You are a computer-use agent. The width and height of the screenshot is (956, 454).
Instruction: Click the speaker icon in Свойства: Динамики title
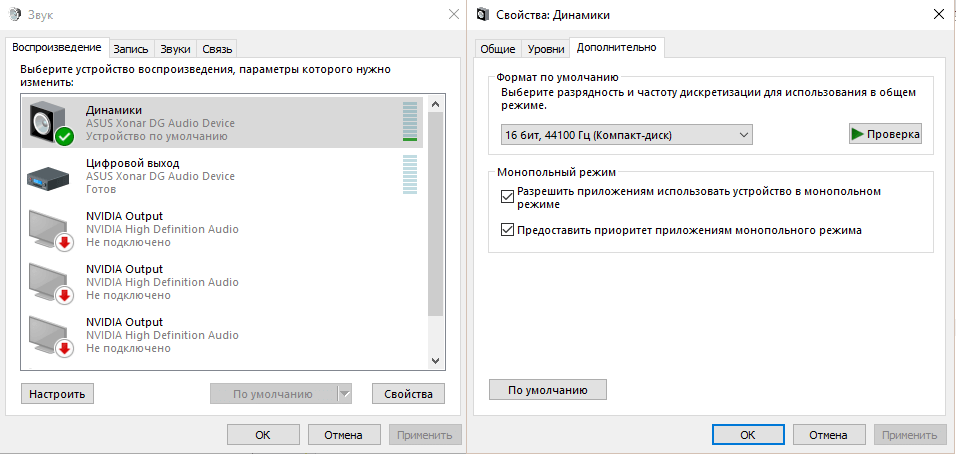(x=485, y=14)
